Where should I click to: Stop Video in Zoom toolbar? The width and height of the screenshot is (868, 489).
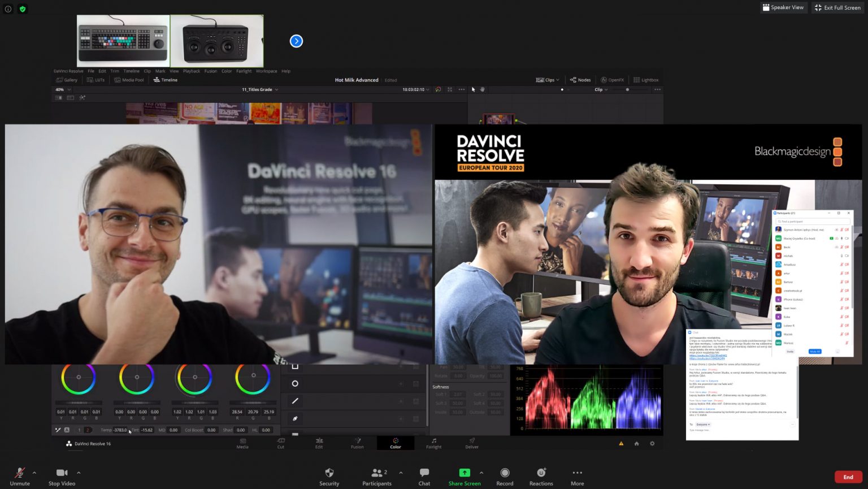coord(62,477)
